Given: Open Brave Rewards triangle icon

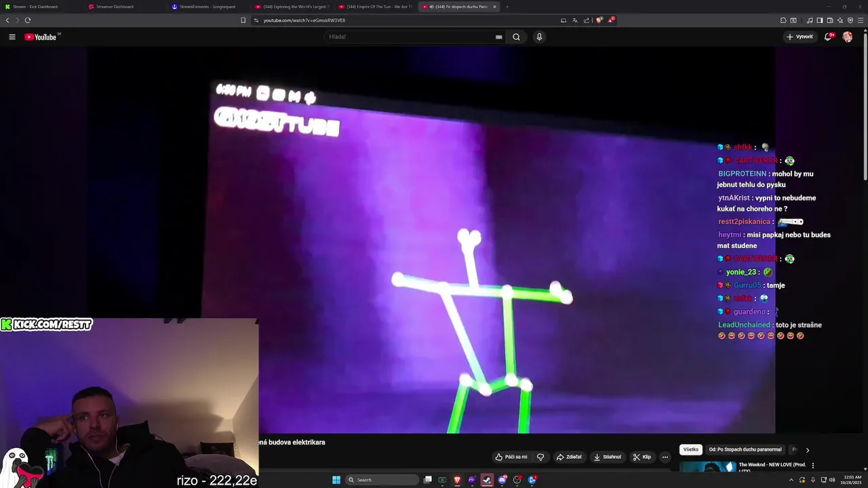Looking at the screenshot, I should click(610, 20).
